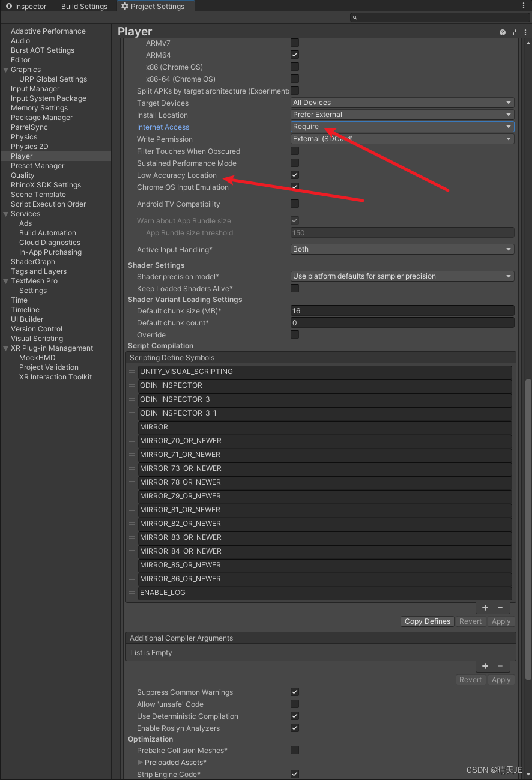Open the Active Input Handling dropdown
Screen dimensions: 532x780
(402, 249)
